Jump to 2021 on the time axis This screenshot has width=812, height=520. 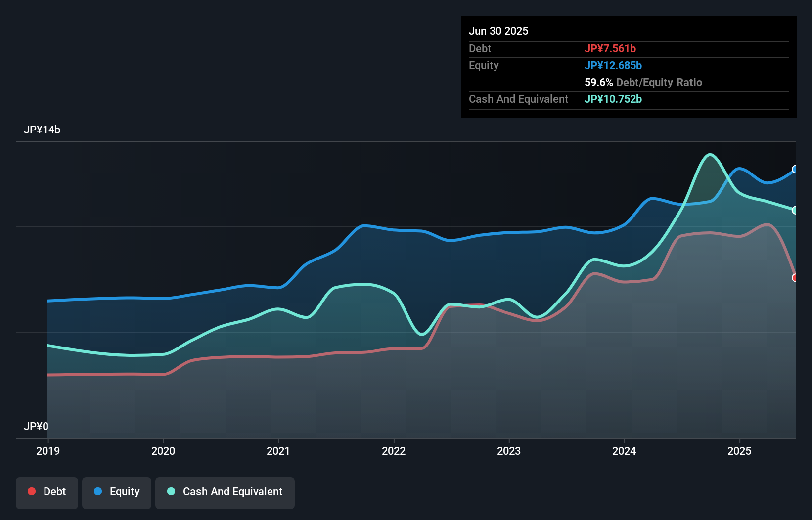click(278, 451)
